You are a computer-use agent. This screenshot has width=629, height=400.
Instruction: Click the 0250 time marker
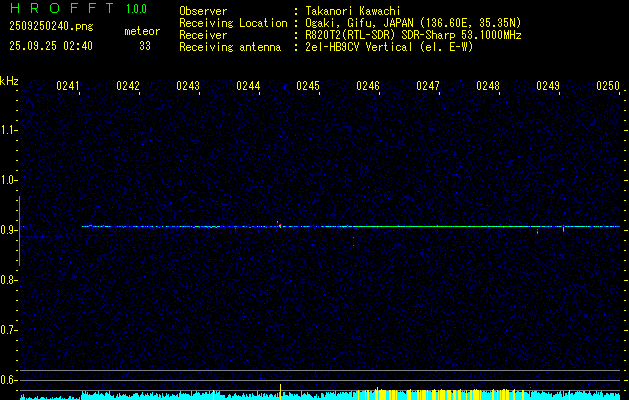click(x=608, y=86)
